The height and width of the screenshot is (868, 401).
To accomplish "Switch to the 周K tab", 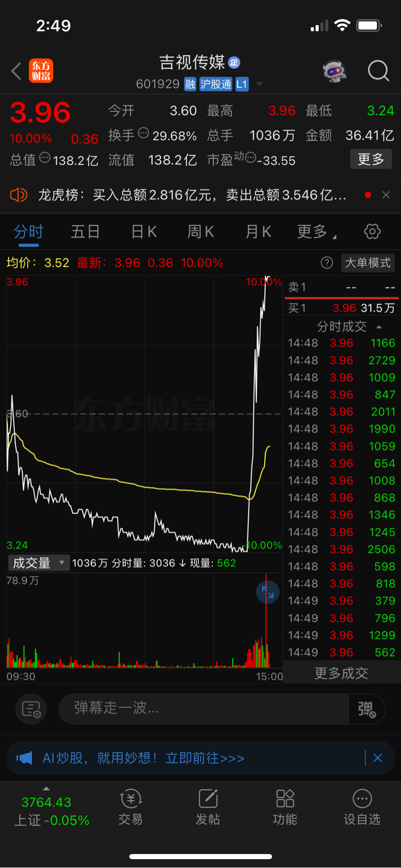I will point(200,232).
